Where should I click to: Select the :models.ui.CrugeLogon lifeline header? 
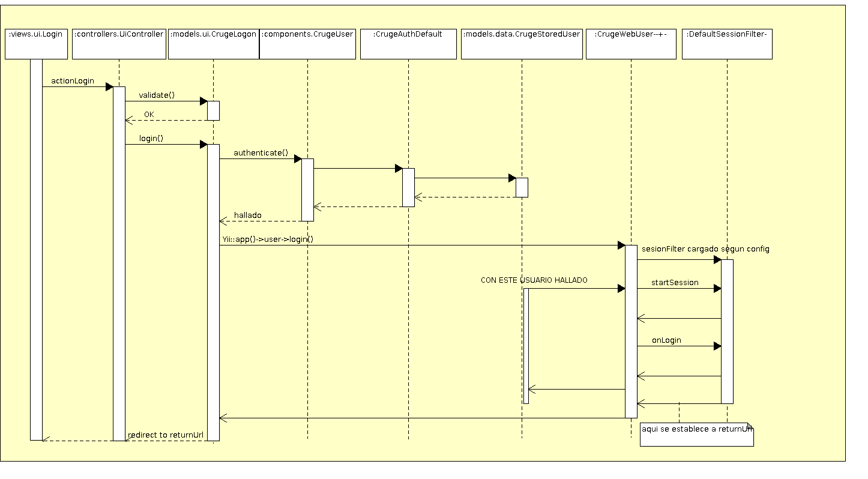[x=214, y=43]
